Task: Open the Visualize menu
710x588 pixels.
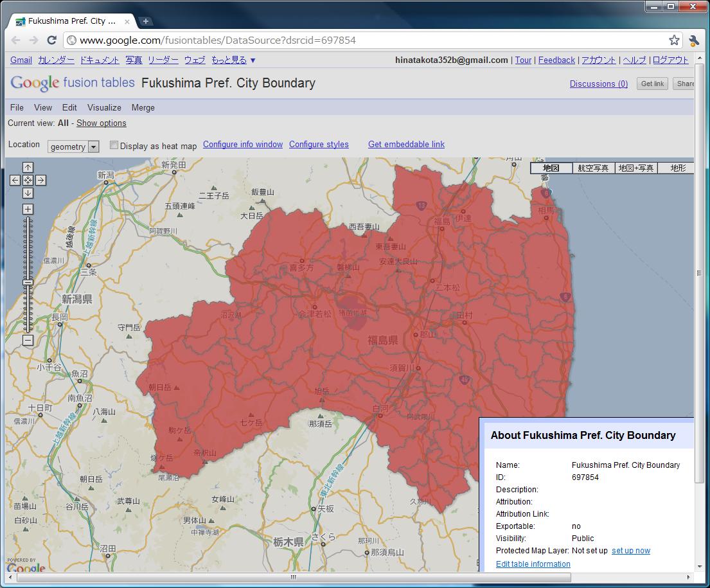Action: (104, 107)
